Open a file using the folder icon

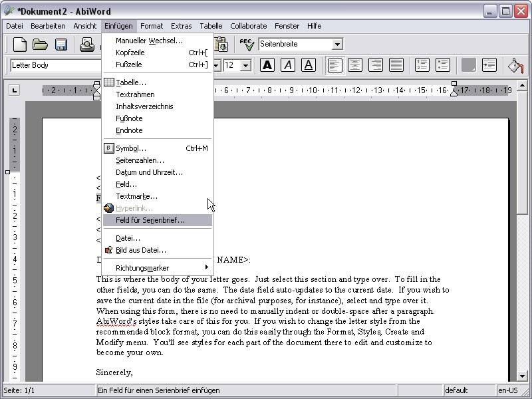(40, 45)
